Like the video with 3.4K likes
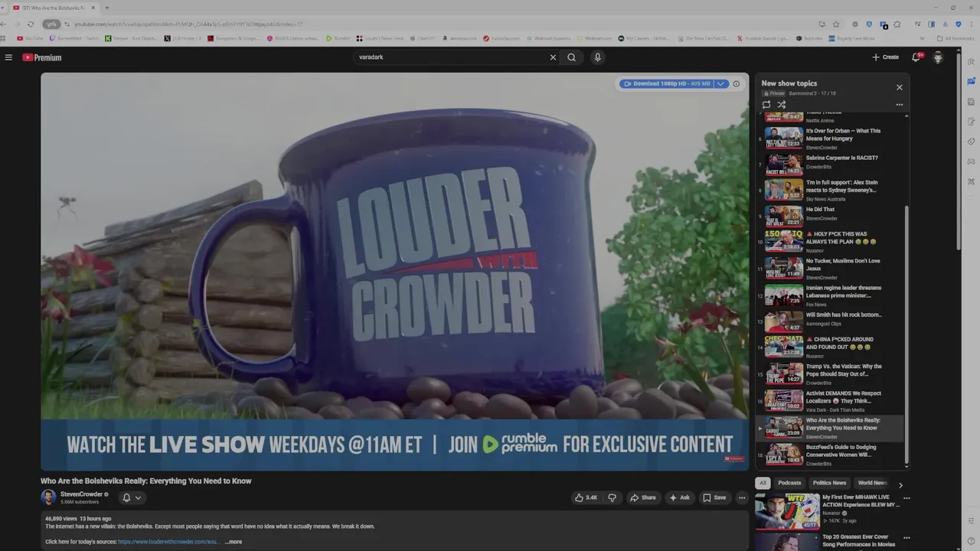The image size is (980, 551). 586,497
